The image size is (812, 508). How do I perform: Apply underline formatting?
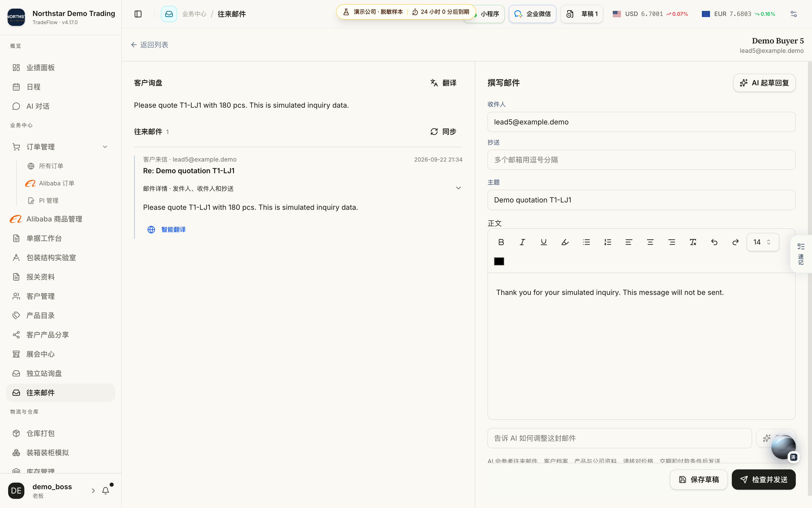(544, 242)
